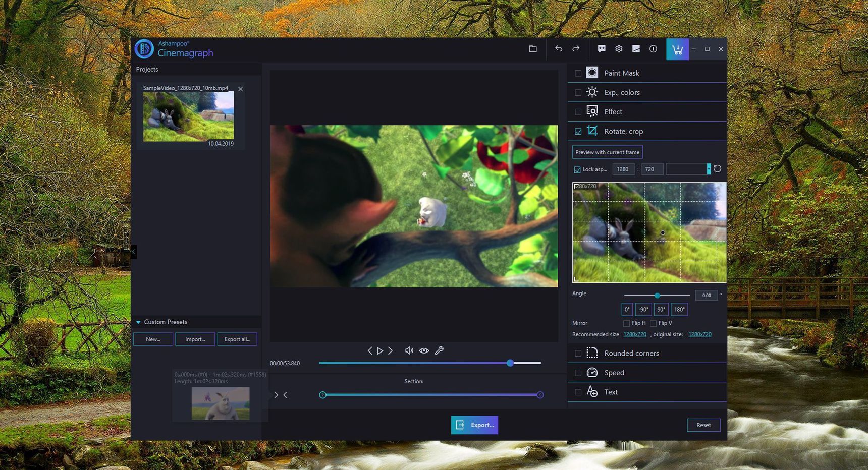Click the Text tool icon

(592, 392)
